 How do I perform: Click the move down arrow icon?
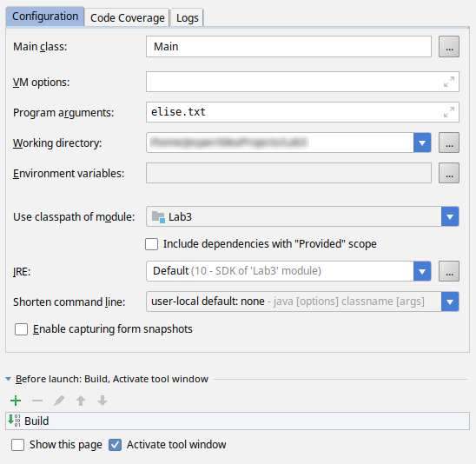click(x=102, y=401)
